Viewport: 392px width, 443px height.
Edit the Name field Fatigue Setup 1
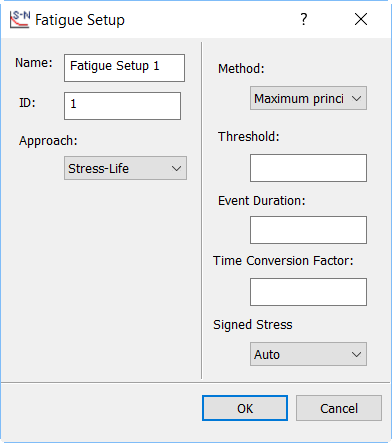(124, 68)
